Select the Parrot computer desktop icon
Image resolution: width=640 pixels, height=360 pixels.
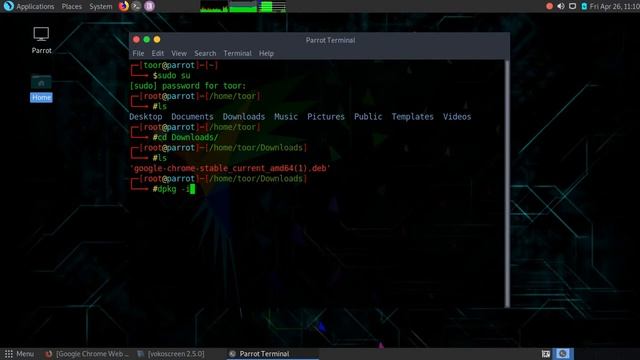(41, 40)
